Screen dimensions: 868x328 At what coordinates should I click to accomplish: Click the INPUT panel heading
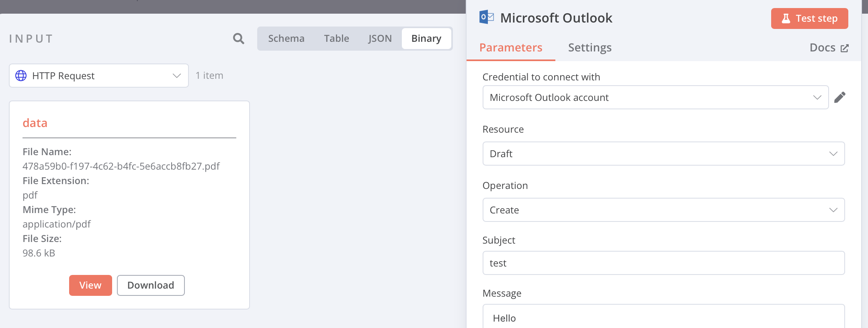point(31,39)
